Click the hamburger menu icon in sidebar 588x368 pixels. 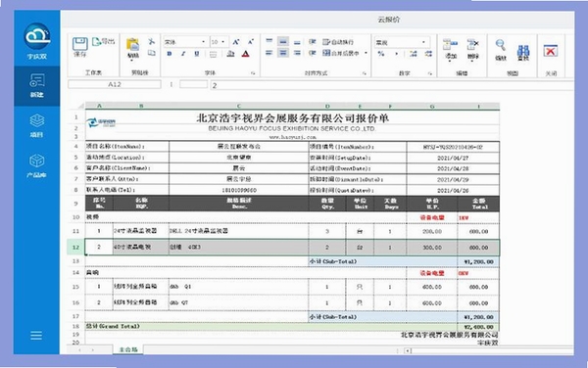point(36,335)
